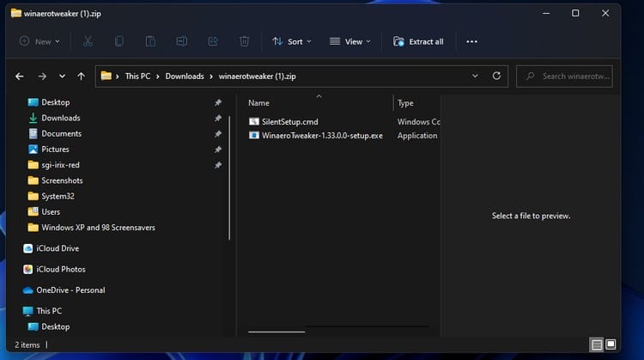Select iCloud Photos in sidebar
644x360 pixels.
pyautogui.click(x=61, y=269)
